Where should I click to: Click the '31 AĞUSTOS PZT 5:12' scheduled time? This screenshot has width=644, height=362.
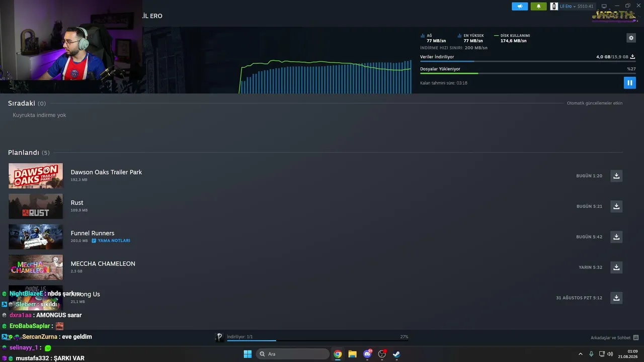pyautogui.click(x=579, y=298)
